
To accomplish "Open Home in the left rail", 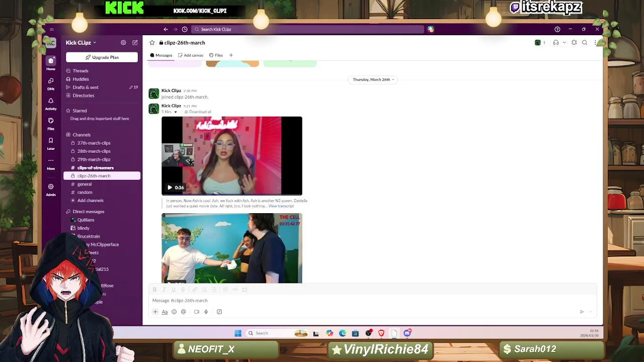I will [x=51, y=63].
